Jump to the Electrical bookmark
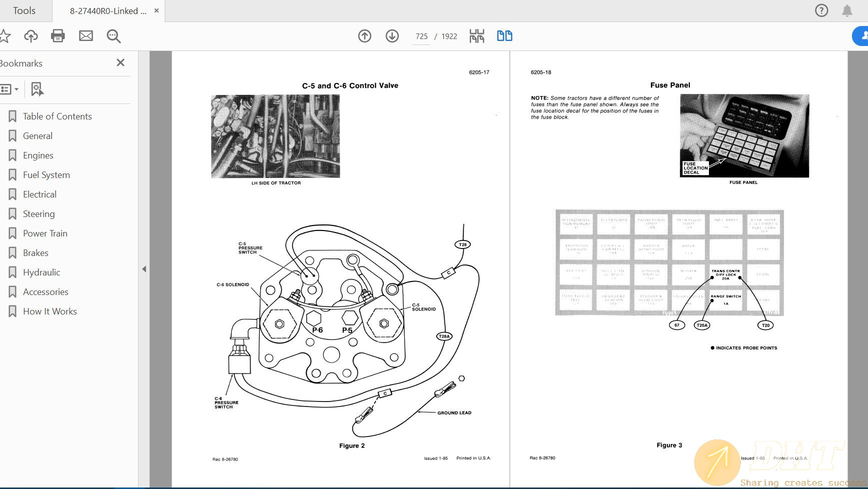This screenshot has width=868, height=489. [x=40, y=194]
